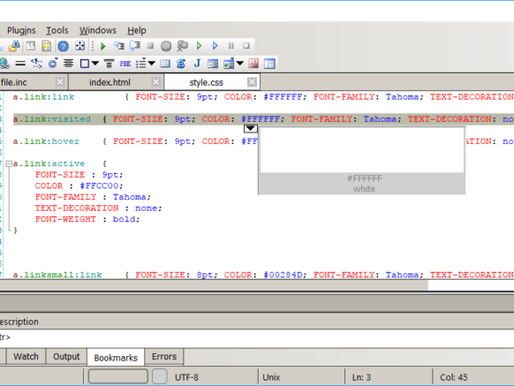Open the dropdown beside the div square
The height and width of the screenshot is (386, 514).
pyautogui.click(x=95, y=63)
